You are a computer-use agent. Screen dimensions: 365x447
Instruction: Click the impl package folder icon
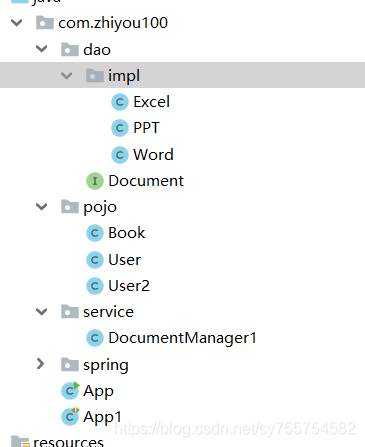tap(95, 75)
